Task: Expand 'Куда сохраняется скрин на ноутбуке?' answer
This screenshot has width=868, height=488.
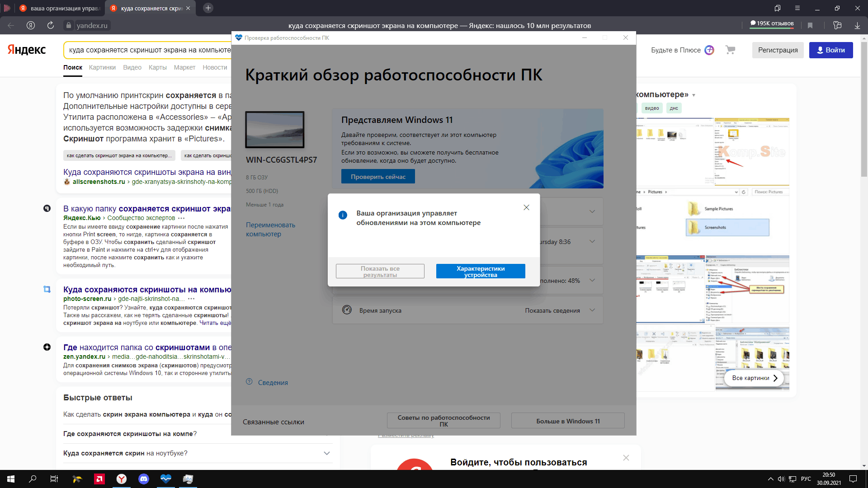Action: (326, 453)
